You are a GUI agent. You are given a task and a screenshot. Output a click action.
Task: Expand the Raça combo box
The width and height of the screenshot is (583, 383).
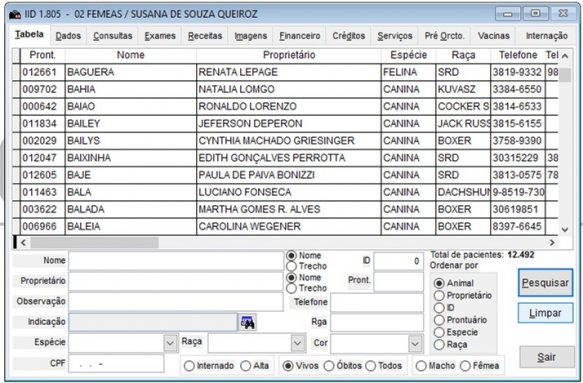pyautogui.click(x=297, y=343)
